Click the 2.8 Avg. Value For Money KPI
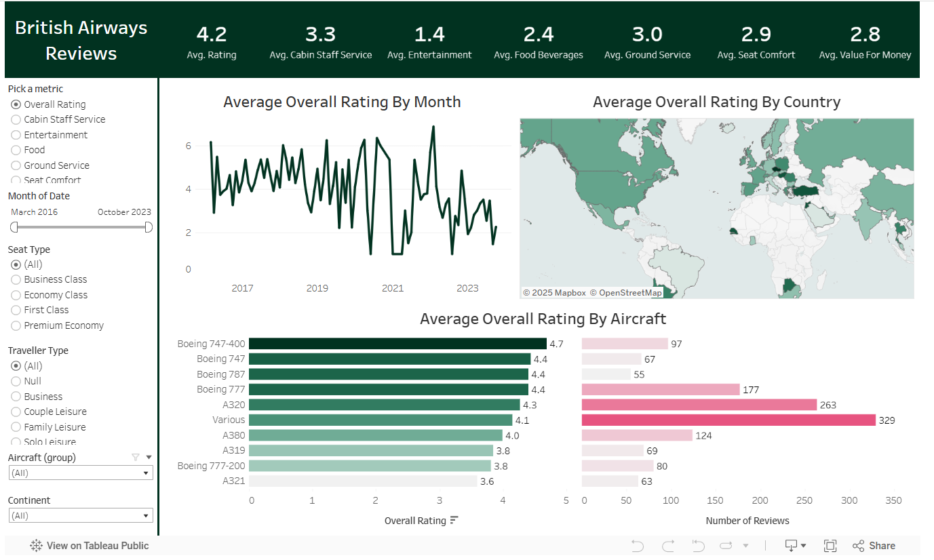This screenshot has height=560, width=934. coord(865,42)
